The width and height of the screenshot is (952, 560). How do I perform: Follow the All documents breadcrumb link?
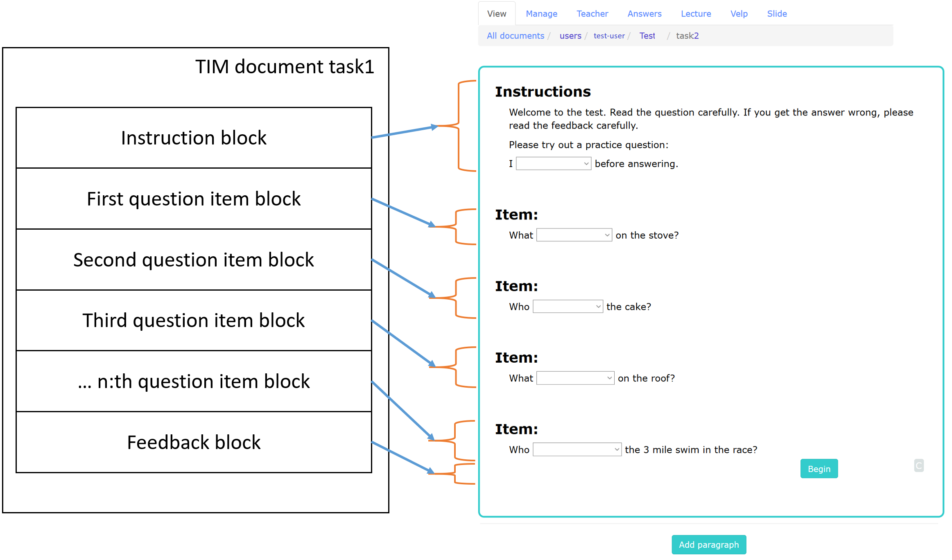(x=515, y=36)
